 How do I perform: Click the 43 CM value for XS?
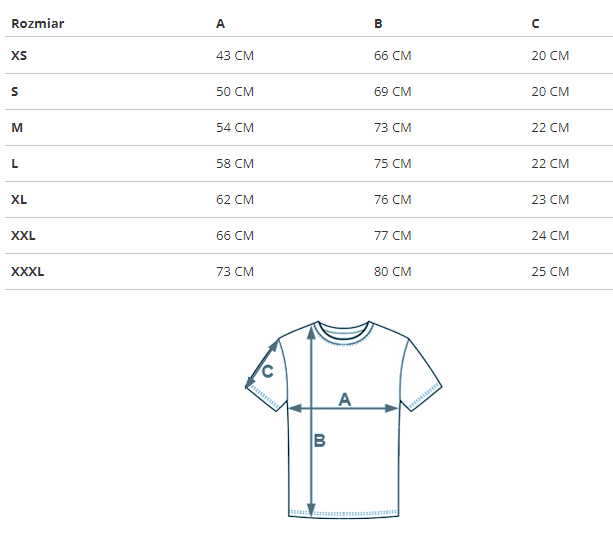tap(235, 56)
